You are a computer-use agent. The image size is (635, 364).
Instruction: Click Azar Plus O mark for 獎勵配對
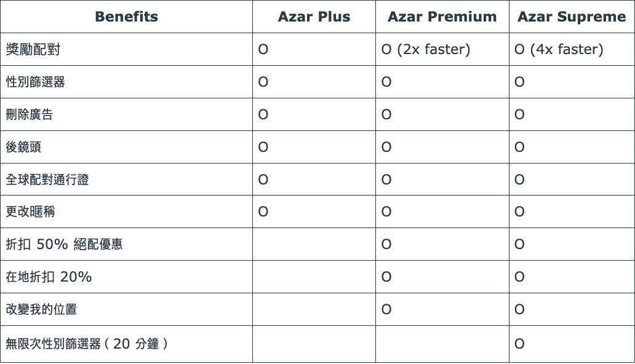pos(263,50)
